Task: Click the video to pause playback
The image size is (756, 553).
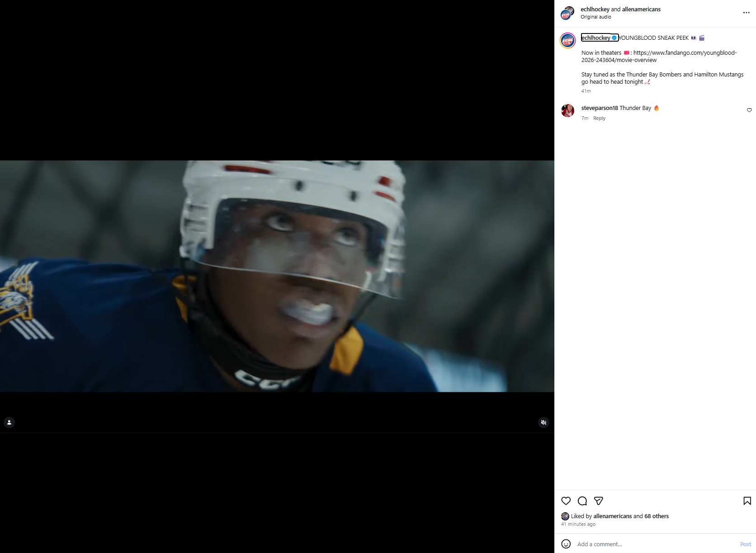Action: click(277, 276)
